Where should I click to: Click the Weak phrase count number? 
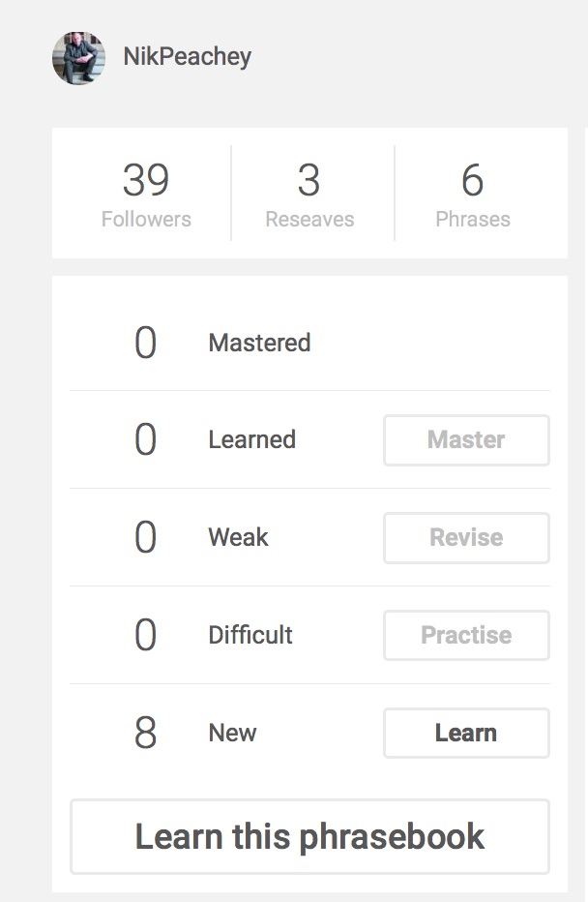(x=145, y=537)
